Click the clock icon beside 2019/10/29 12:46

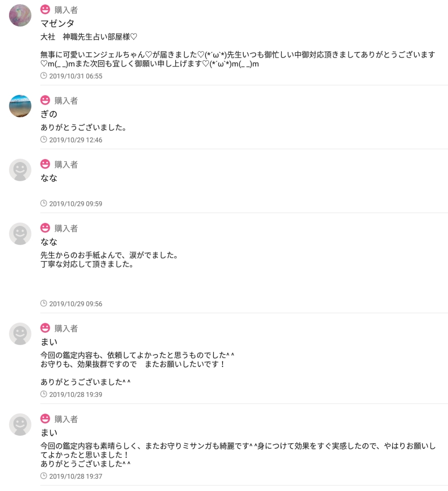44,140
